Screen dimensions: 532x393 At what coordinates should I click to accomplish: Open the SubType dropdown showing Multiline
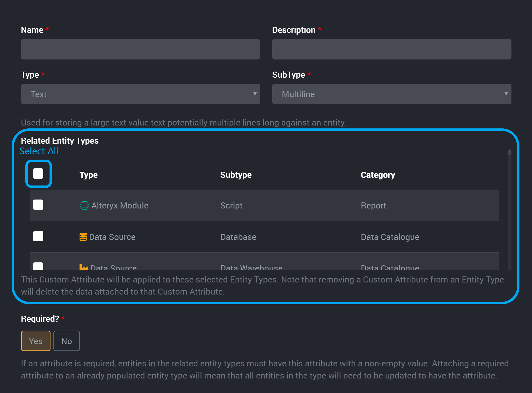391,94
